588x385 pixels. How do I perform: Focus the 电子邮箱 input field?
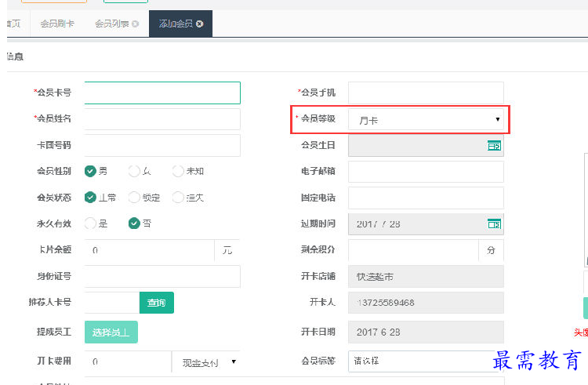click(426, 171)
